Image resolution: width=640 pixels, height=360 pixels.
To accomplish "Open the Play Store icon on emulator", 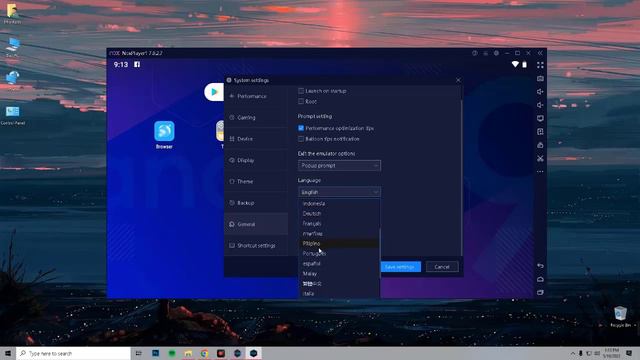I will pos(214,92).
